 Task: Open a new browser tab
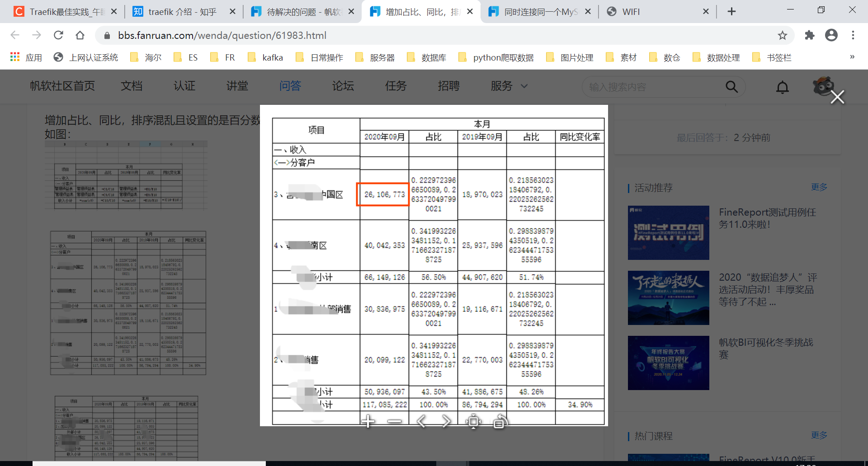click(x=731, y=12)
